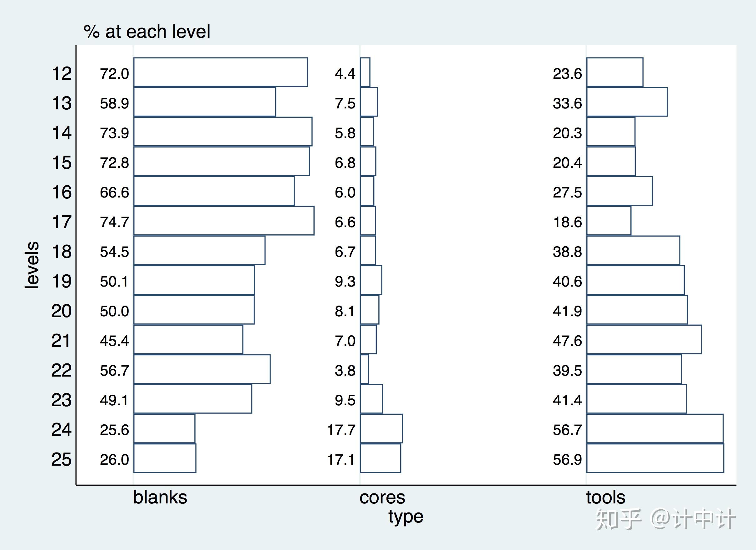Viewport: 756px width, 550px height.
Task: Click the '% at each level' title
Action: [x=147, y=32]
